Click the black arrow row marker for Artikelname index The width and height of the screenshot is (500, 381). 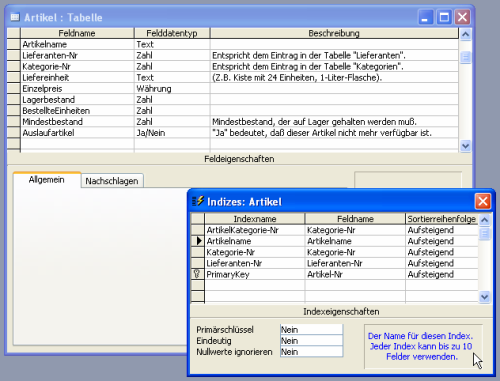click(x=199, y=241)
